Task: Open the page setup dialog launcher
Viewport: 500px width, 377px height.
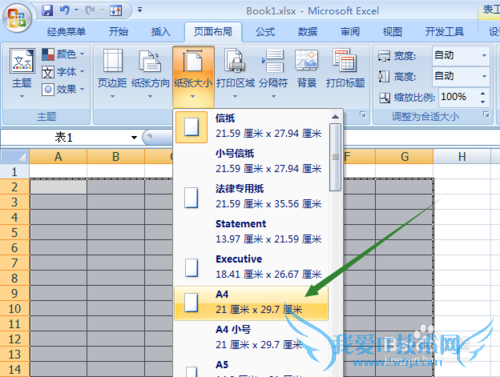Action: 363,115
